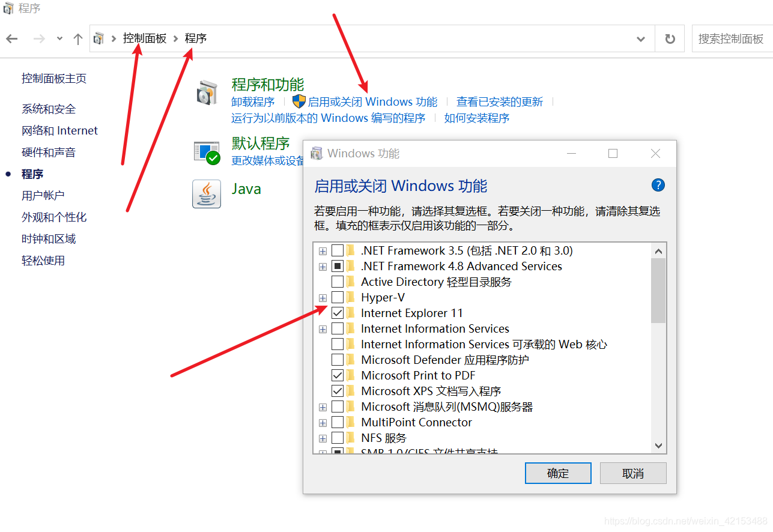Screen dimensions: 773x532
Task: Click the Windows Features dialog title icon
Action: [x=317, y=154]
